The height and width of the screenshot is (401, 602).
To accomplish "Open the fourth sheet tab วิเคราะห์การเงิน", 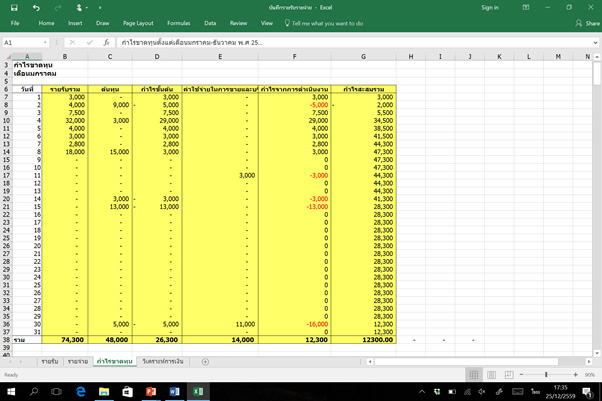I will pyautogui.click(x=163, y=361).
